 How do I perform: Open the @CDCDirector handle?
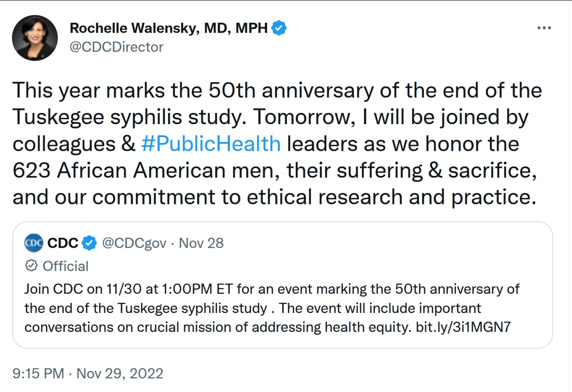pos(117,46)
